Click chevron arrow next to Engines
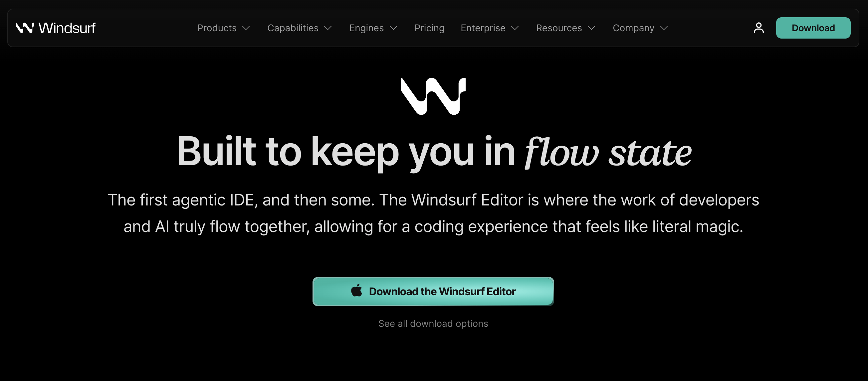Image resolution: width=868 pixels, height=381 pixels. 394,28
